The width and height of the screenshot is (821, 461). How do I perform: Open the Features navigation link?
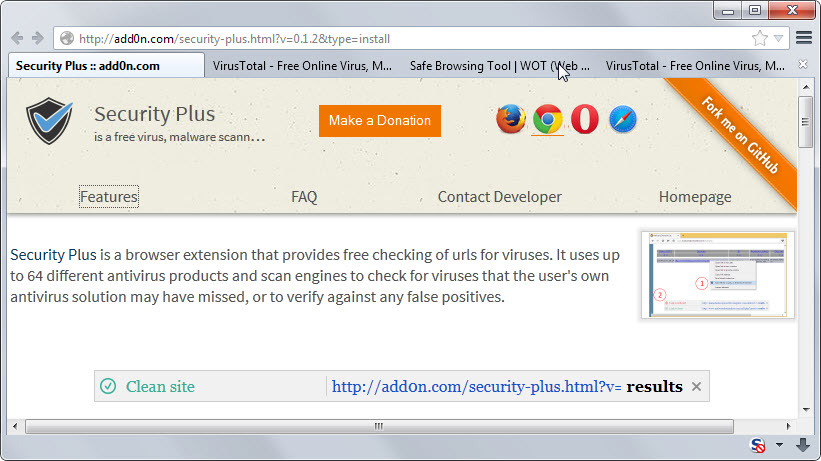click(x=109, y=196)
